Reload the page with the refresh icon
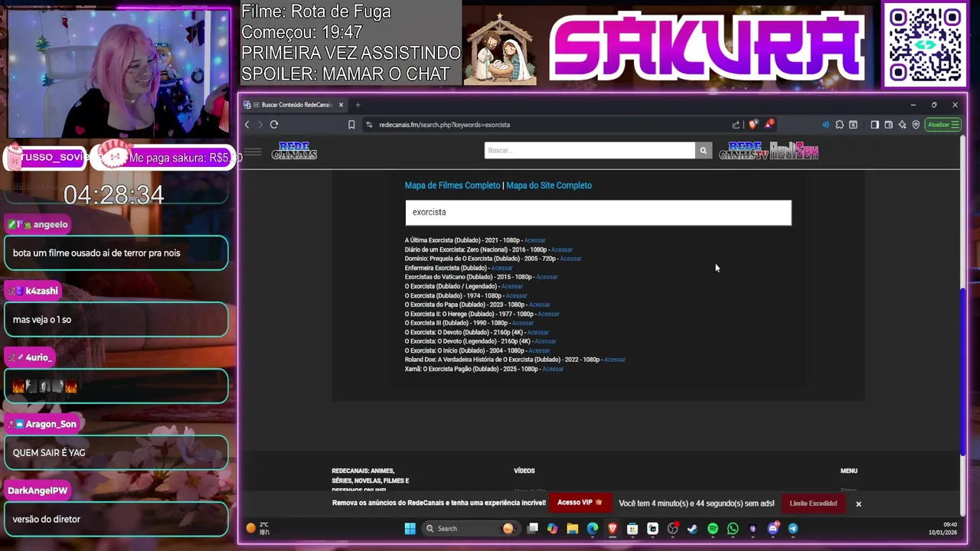The width and height of the screenshot is (980, 551). (x=274, y=125)
